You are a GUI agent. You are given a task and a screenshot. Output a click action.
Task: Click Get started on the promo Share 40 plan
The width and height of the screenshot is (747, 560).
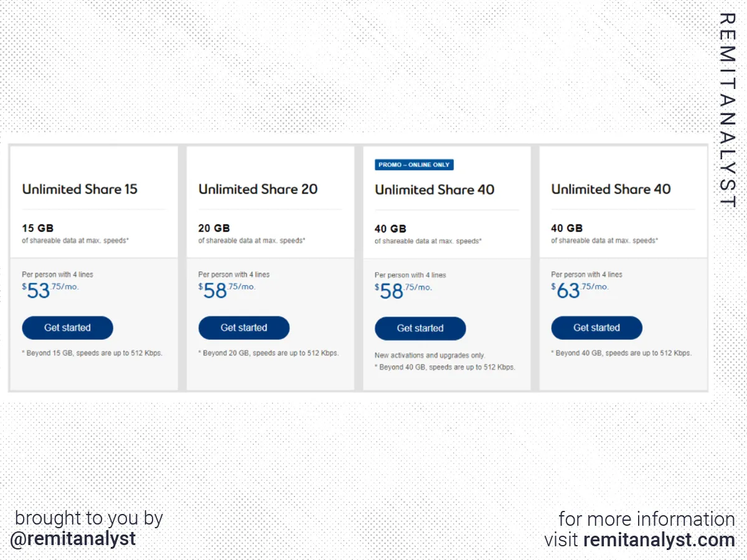(x=420, y=329)
